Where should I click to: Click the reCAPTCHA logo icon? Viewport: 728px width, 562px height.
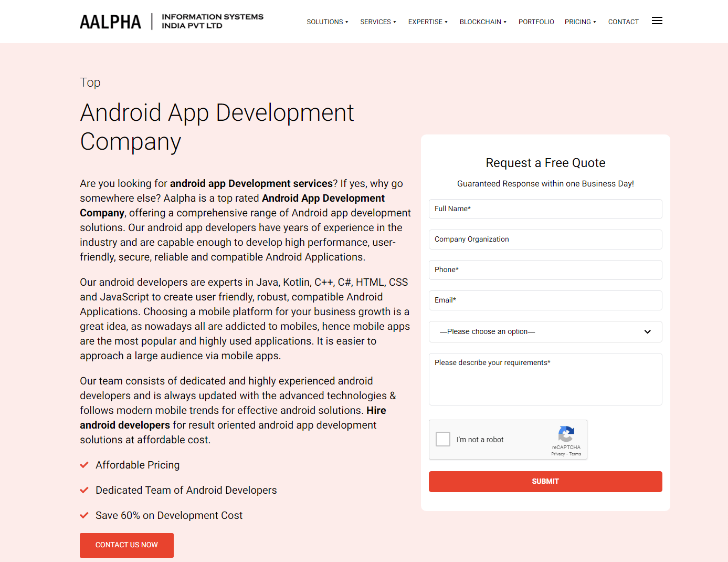tap(566, 434)
